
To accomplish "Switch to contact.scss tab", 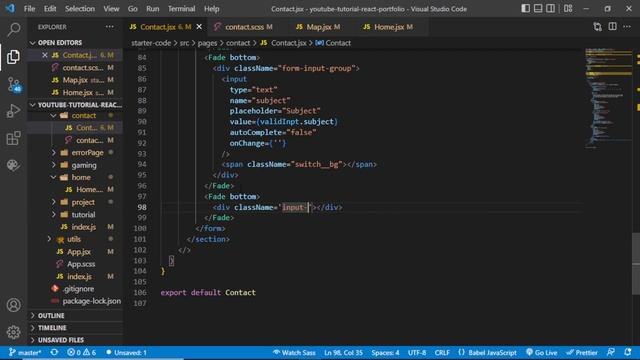I will coord(244,27).
